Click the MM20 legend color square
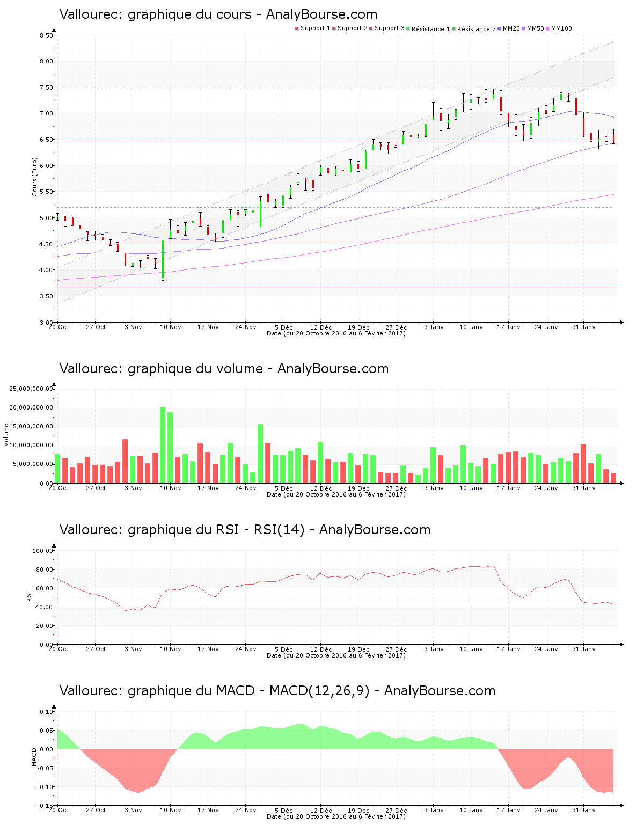 click(x=500, y=28)
